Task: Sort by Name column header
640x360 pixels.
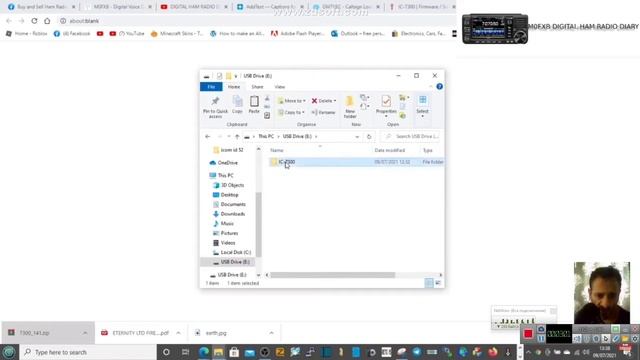Action: [x=277, y=150]
